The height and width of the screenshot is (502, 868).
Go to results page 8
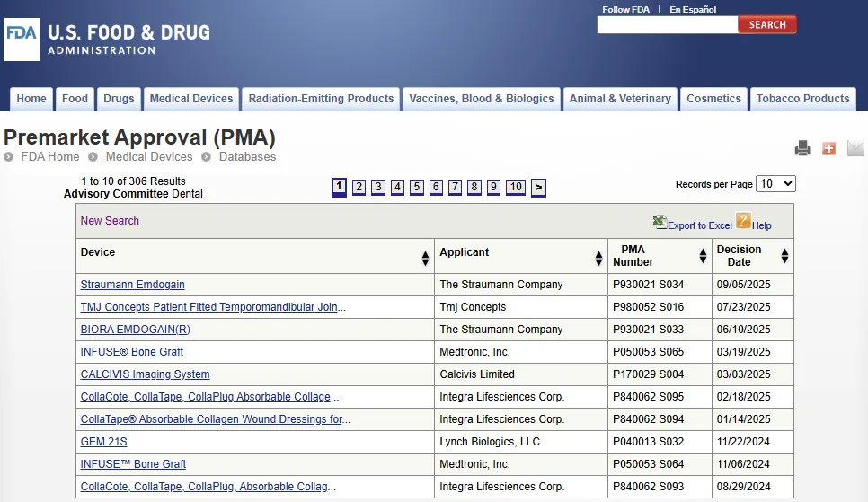pos(474,187)
